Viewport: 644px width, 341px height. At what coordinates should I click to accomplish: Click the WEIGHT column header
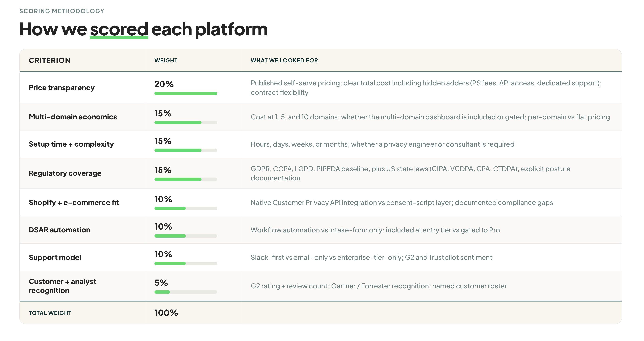[166, 61]
